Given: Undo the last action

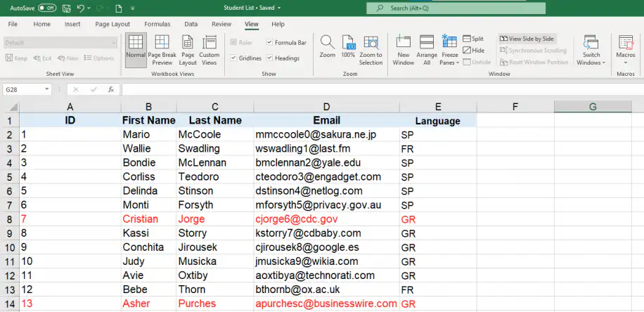Looking at the screenshot, I should coord(80,8).
